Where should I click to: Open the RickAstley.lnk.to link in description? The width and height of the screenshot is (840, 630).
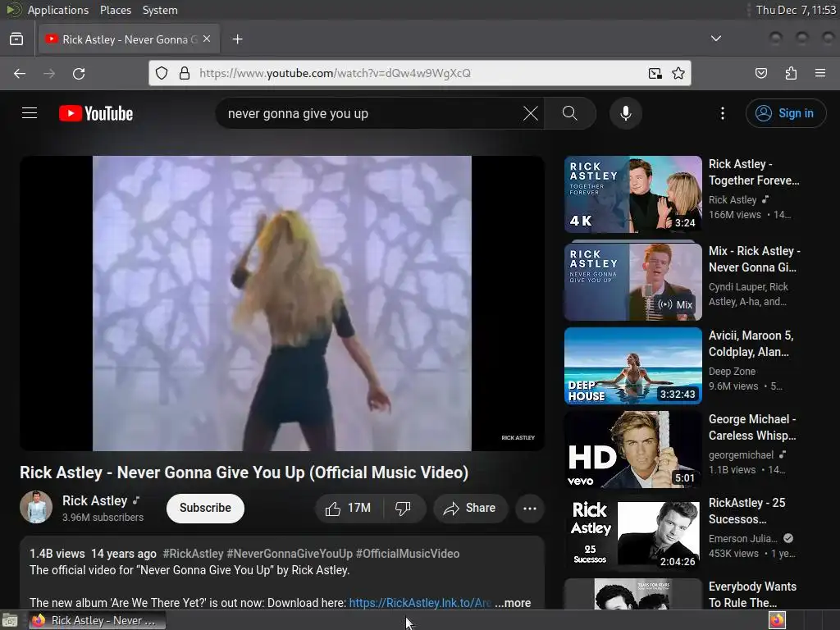tap(420, 603)
